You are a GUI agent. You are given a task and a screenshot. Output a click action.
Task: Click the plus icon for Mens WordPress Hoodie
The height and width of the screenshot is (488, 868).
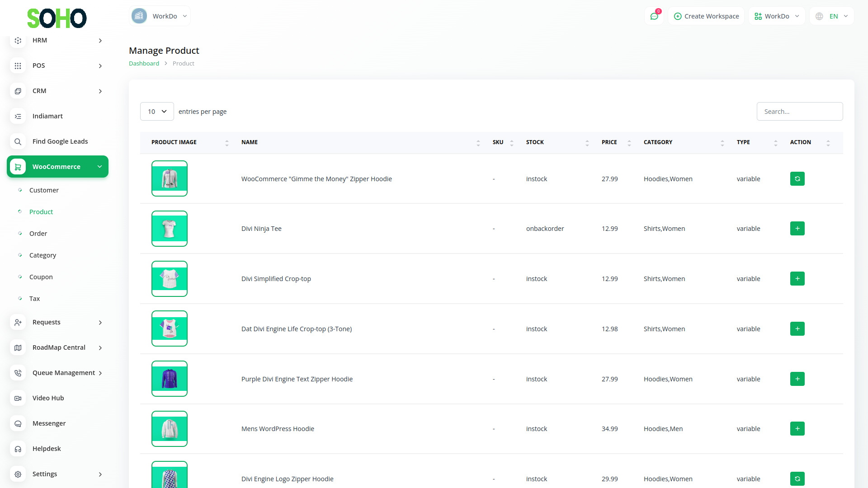coord(797,429)
